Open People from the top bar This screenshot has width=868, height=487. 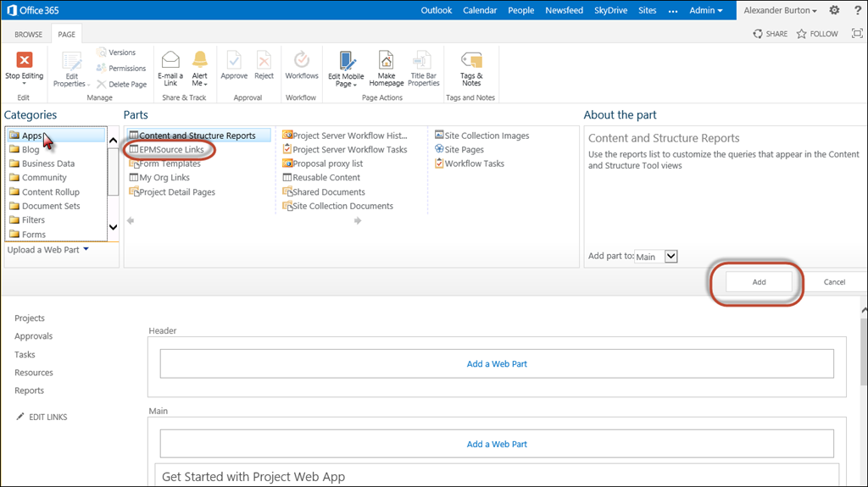point(521,10)
